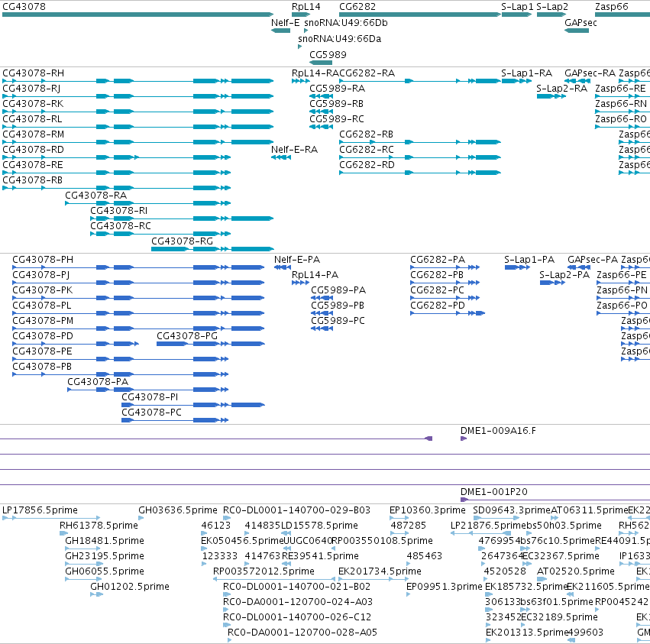The height and width of the screenshot is (644, 650).
Task: Click BAC end DME1-009A16.F
Action: click(x=498, y=431)
